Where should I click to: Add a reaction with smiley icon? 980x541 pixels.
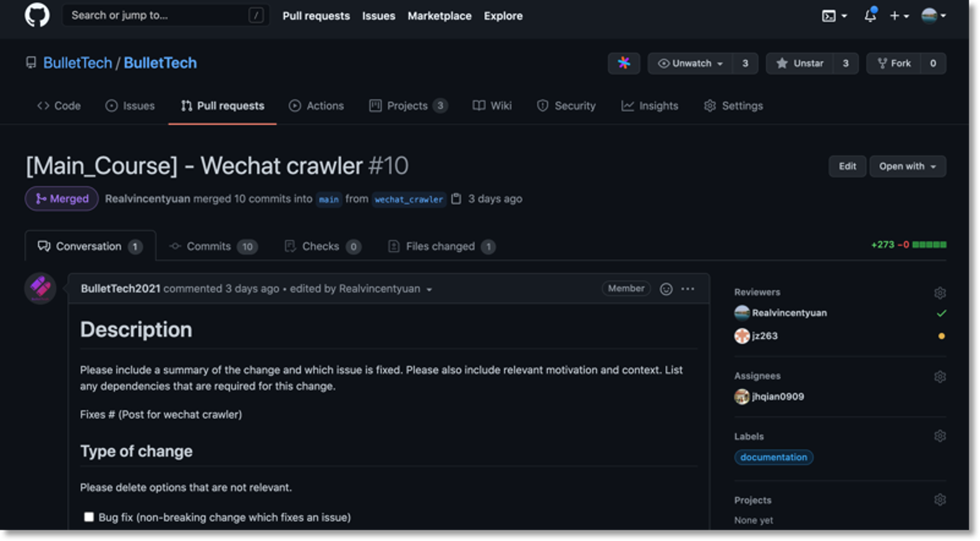pos(666,289)
